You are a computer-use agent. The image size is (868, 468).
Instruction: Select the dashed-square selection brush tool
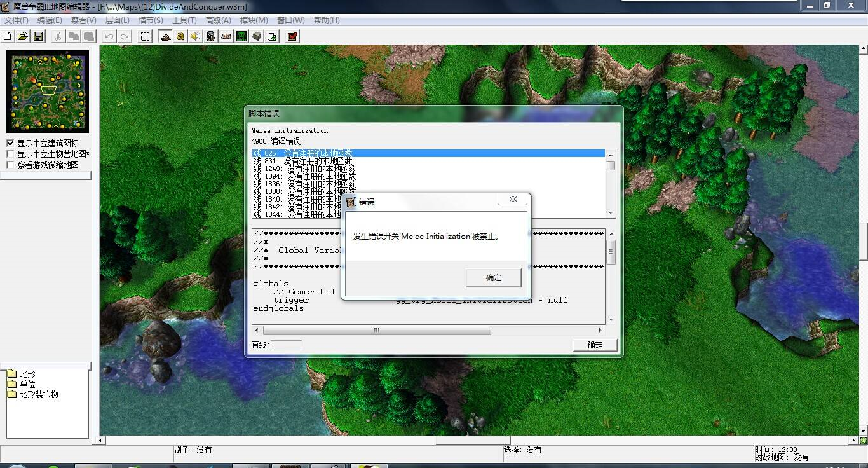pos(146,36)
